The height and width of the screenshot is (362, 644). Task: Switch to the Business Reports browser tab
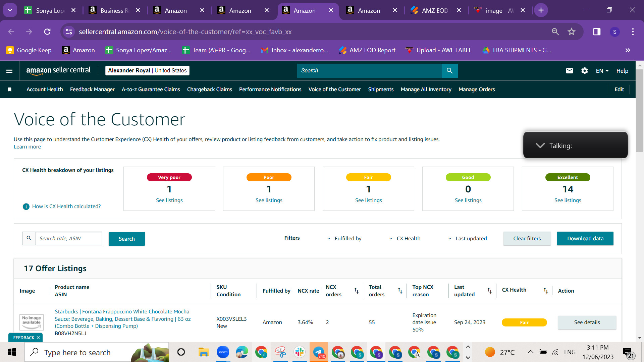(114, 10)
